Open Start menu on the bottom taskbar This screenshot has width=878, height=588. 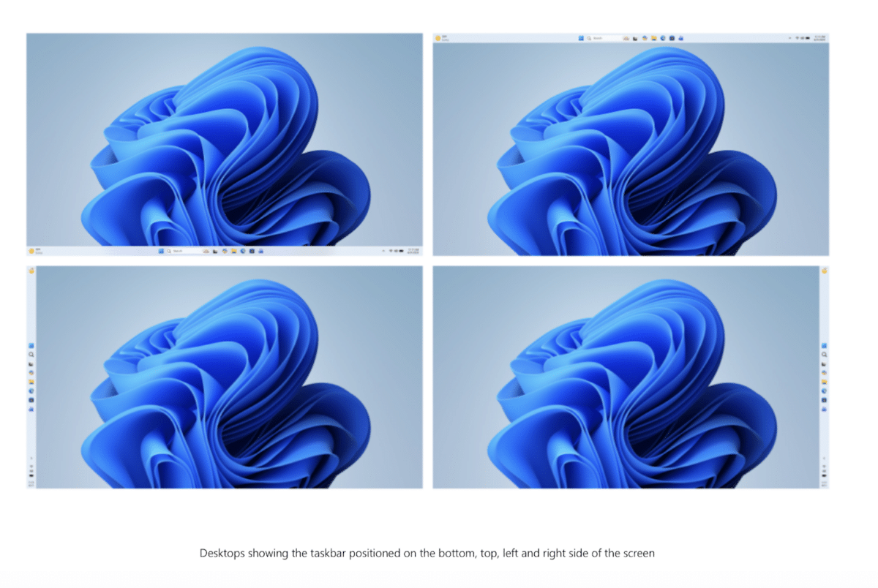[x=161, y=251]
